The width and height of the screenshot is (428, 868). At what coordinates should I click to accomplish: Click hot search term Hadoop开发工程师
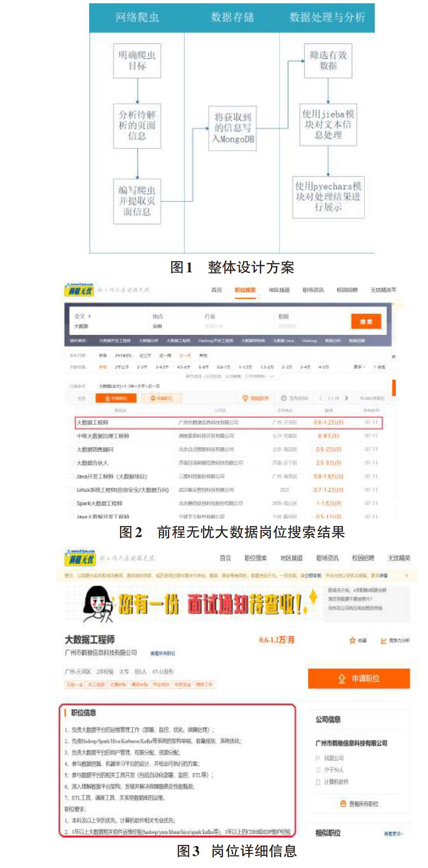click(x=215, y=341)
